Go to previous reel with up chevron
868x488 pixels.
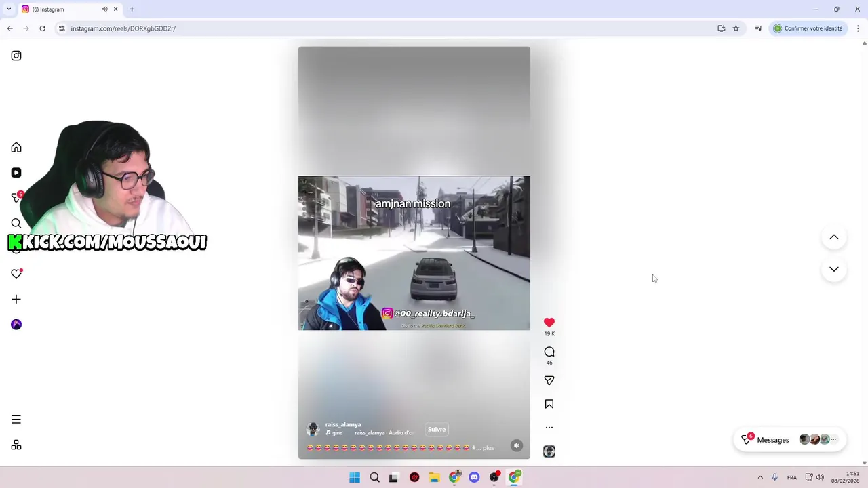(834, 237)
